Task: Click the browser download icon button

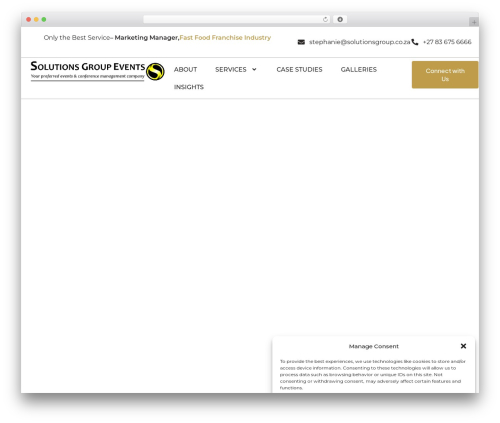Action: pyautogui.click(x=340, y=19)
